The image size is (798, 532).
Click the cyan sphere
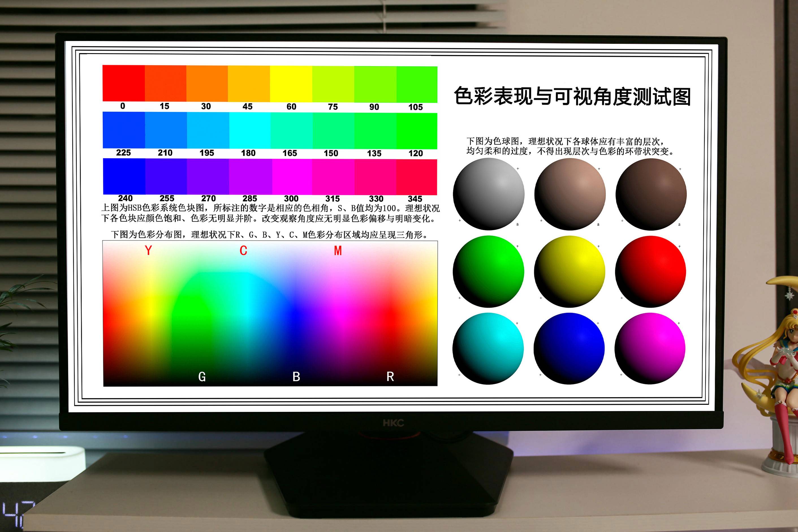(x=488, y=349)
